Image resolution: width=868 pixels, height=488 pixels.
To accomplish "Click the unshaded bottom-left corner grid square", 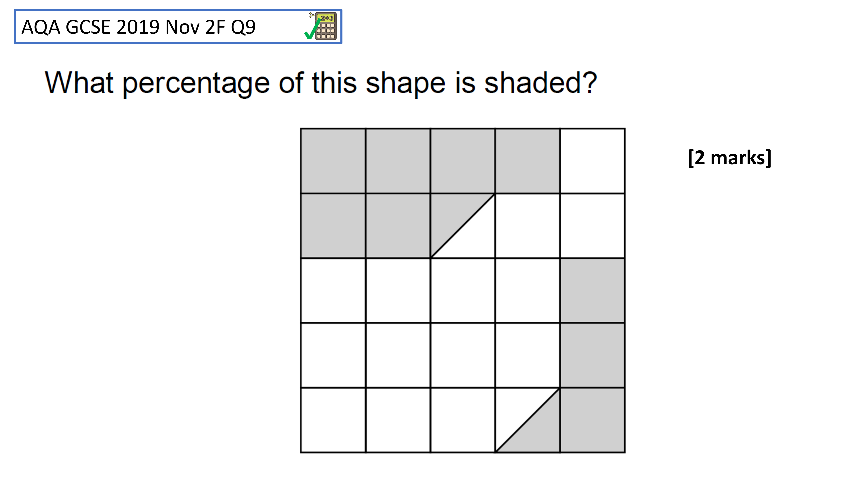I will pyautogui.click(x=333, y=420).
